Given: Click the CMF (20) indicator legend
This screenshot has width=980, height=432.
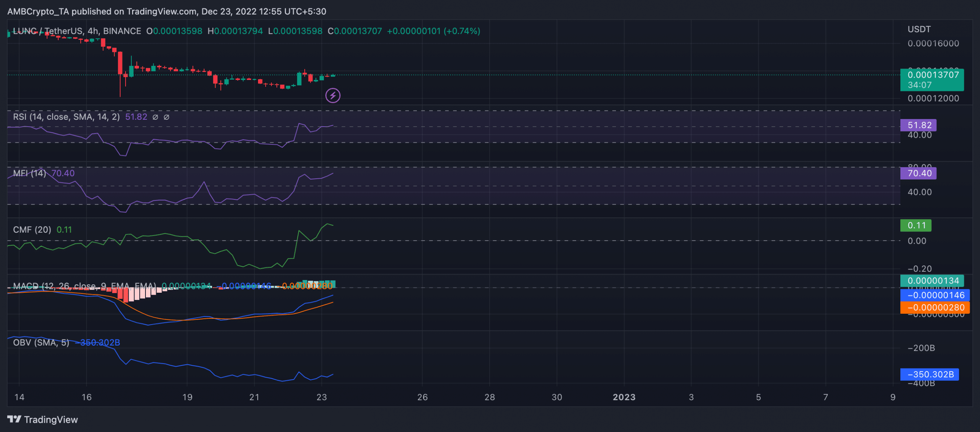Looking at the screenshot, I should [32, 230].
